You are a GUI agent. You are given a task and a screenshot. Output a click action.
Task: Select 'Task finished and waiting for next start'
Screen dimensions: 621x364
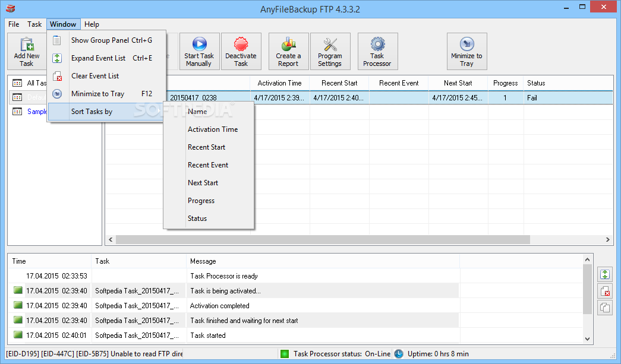click(x=244, y=321)
